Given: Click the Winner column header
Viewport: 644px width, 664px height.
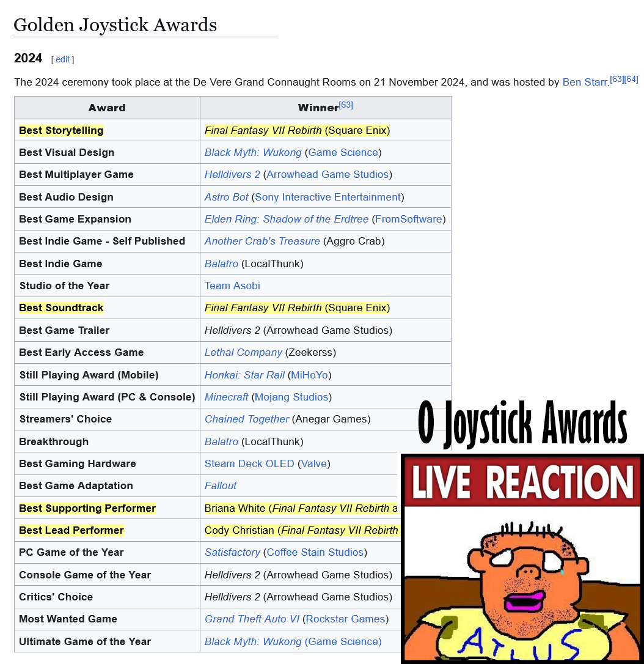Looking at the screenshot, I should (326, 108).
